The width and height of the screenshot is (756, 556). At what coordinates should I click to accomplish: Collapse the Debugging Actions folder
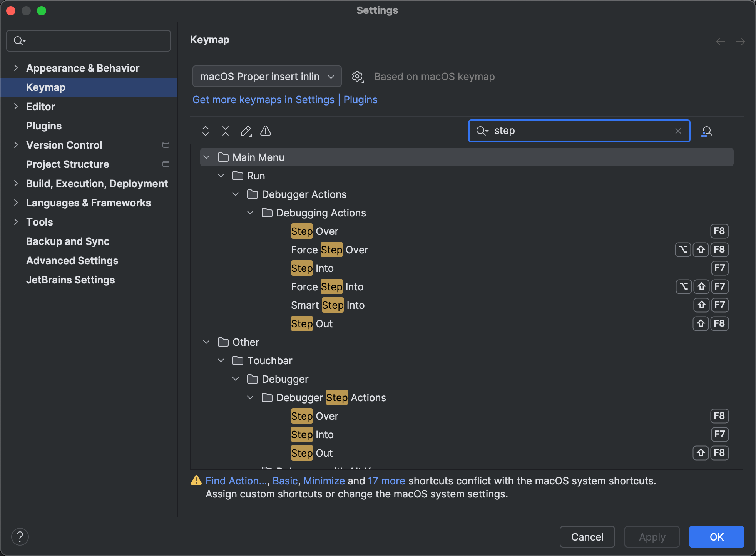click(250, 213)
